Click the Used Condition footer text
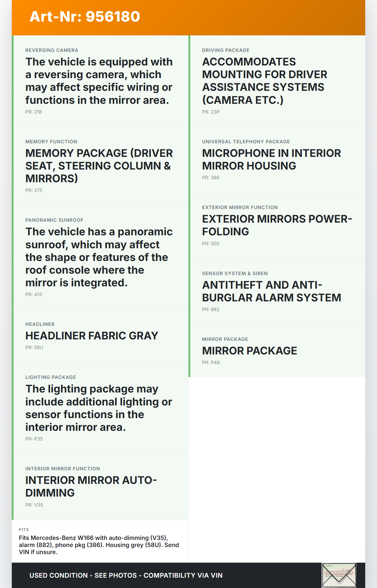377x588 pixels. pyautogui.click(x=126, y=575)
